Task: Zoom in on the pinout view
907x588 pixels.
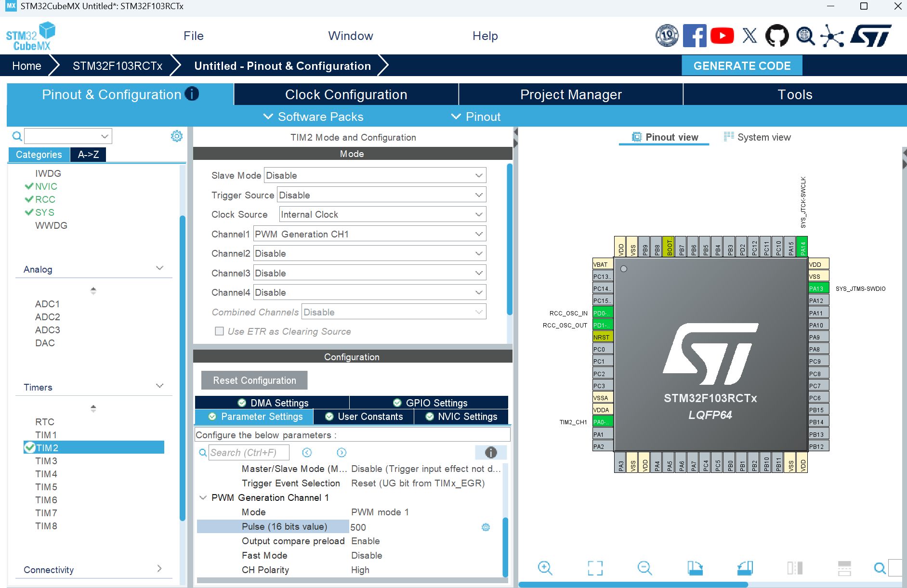Action: pos(545,568)
